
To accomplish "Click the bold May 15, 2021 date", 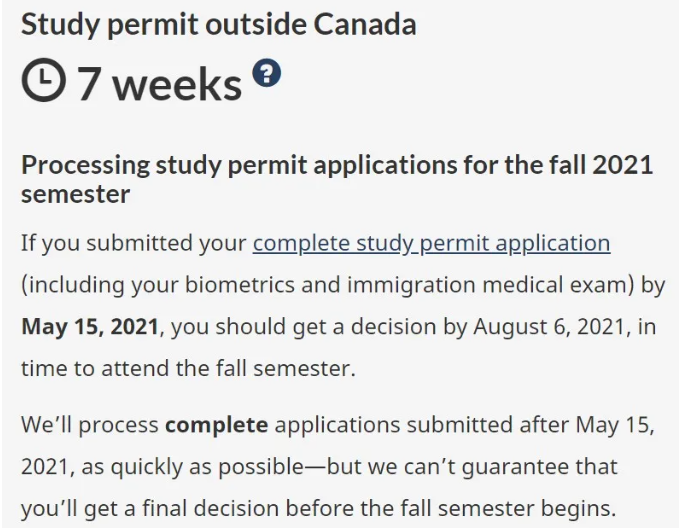I will 90,327.
